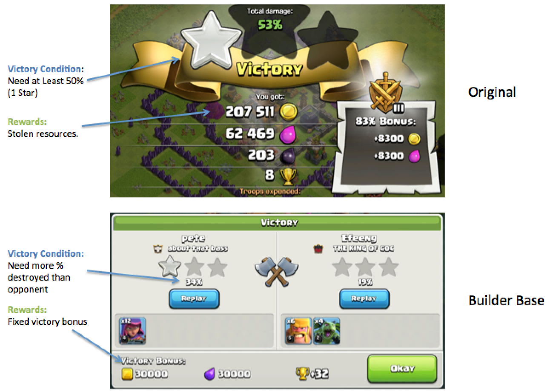Viewport: 550px width, 392px height.
Task: Click the gold coin beside 207 511
Action: click(288, 112)
